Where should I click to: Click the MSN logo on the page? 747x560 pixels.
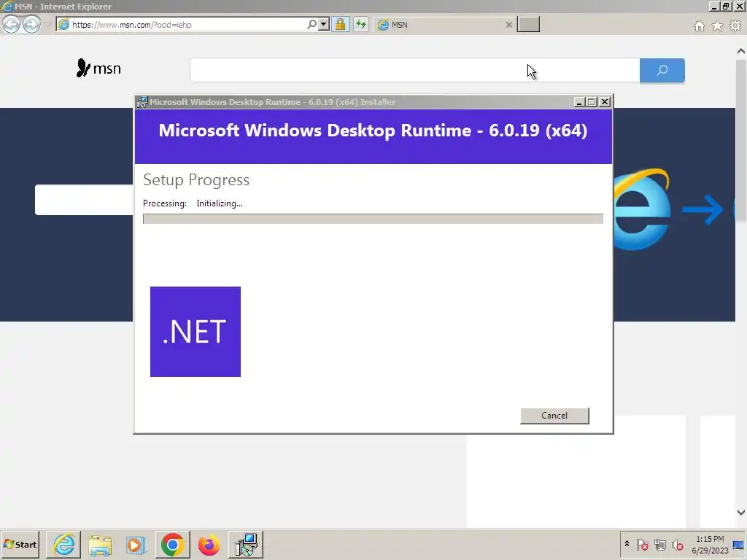pos(98,68)
